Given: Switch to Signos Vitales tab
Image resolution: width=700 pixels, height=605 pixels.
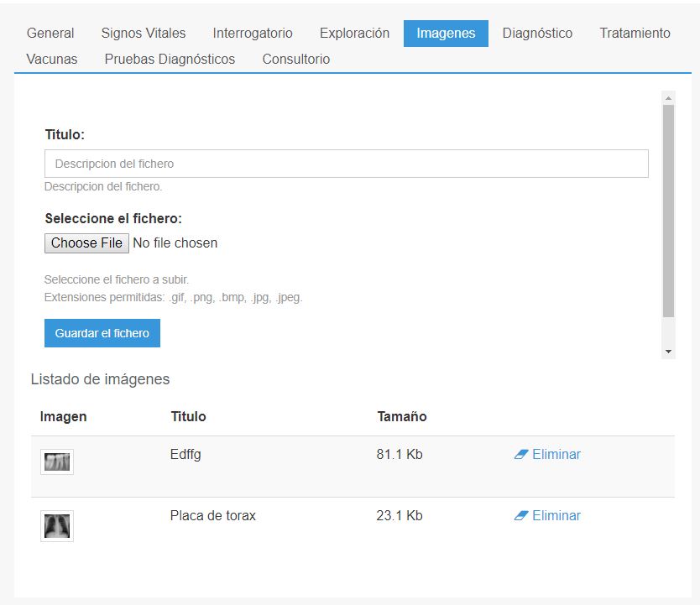Looking at the screenshot, I should [x=144, y=33].
